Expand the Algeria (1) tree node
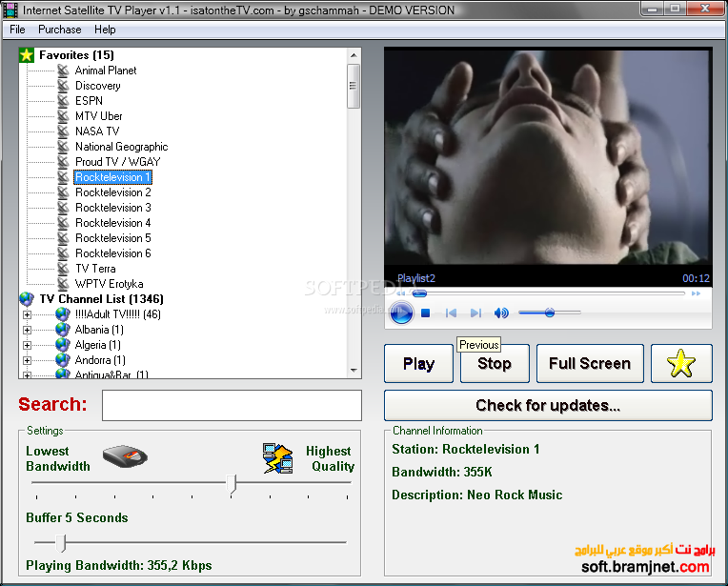The height and width of the screenshot is (586, 728). point(27,346)
